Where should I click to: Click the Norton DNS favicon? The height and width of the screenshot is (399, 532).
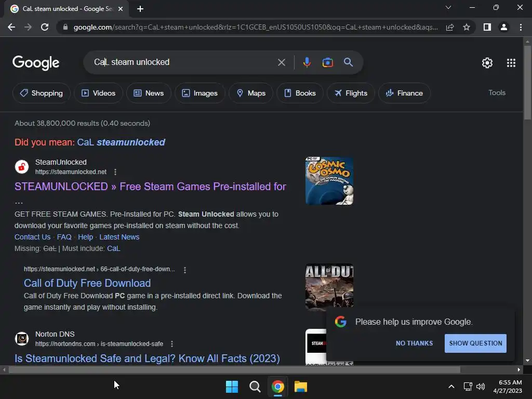point(22,339)
